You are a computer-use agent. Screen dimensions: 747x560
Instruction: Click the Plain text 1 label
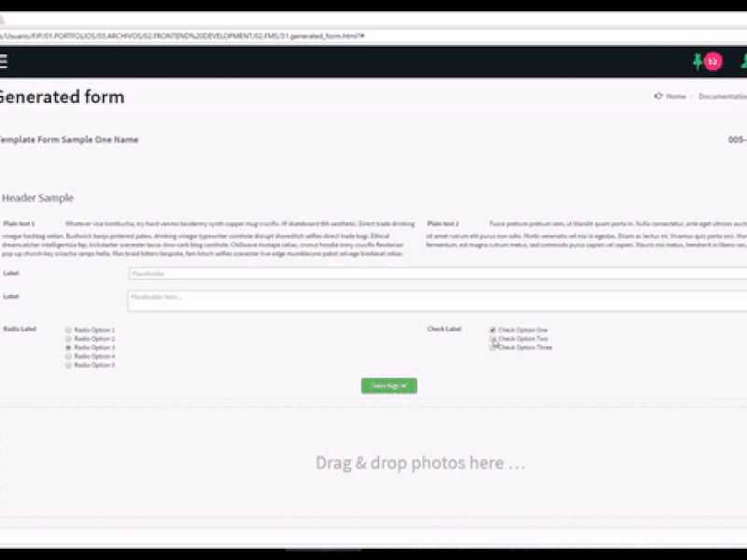click(x=19, y=223)
